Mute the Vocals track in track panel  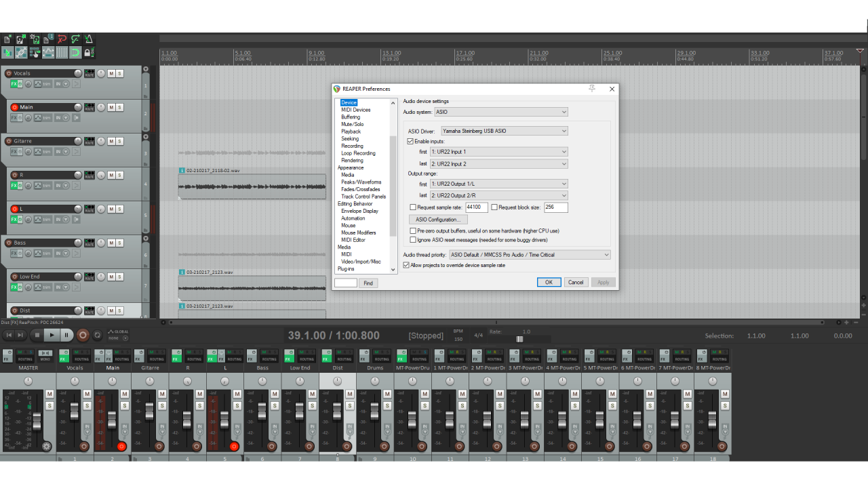111,73
